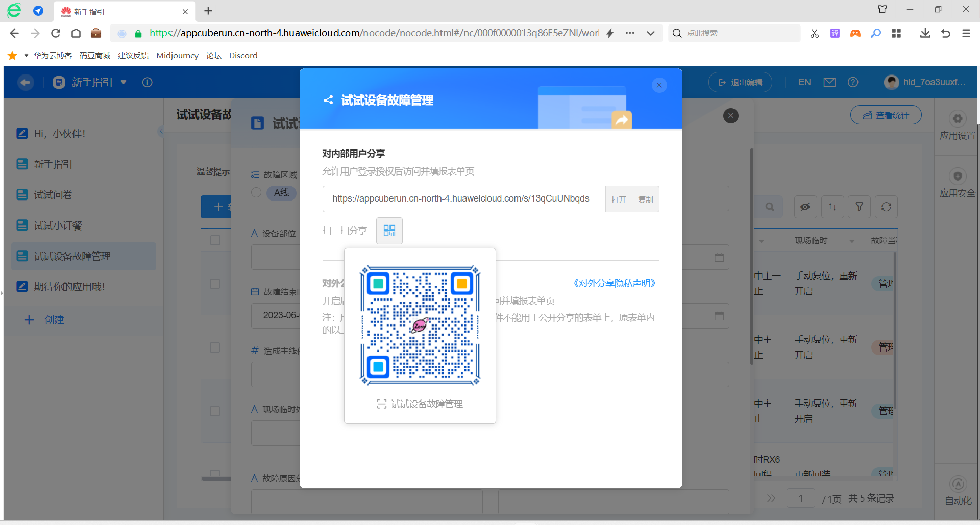This screenshot has height=525, width=980.
Task: Select 试试设备故障管理 in the sidebar
Action: tap(84, 256)
